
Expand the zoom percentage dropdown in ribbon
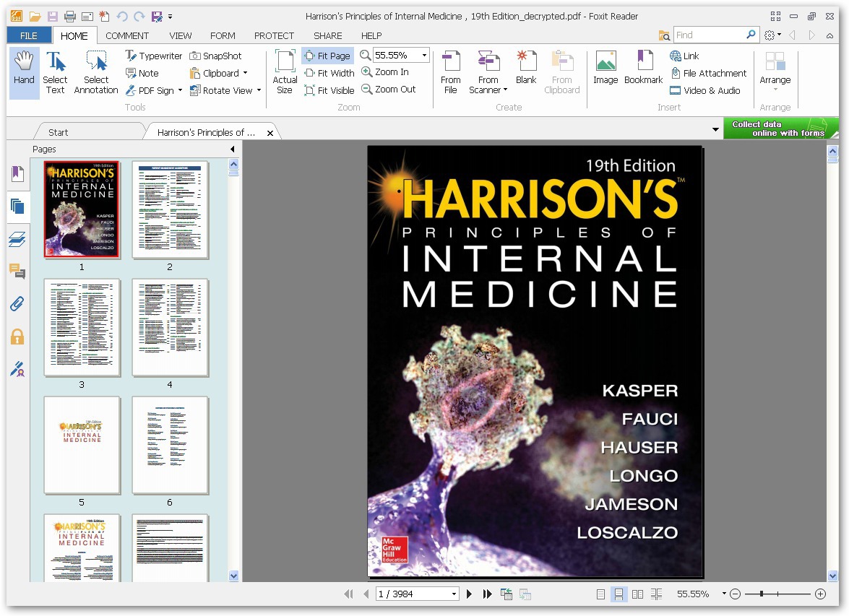(424, 56)
